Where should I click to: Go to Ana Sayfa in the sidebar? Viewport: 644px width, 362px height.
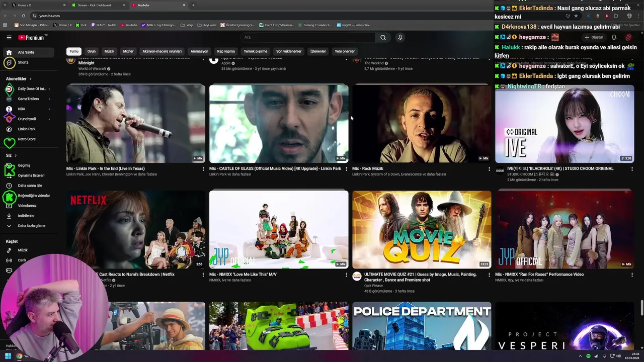[x=28, y=52]
